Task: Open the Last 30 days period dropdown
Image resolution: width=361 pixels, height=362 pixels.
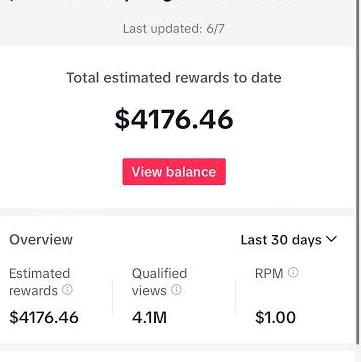Action: 289,240
